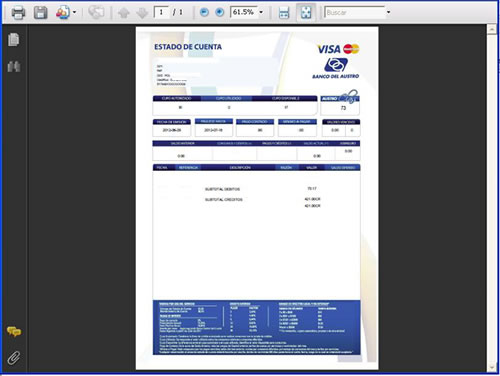
Task: Click the scroll up arrow on scrollbar
Action: [x=492, y=30]
